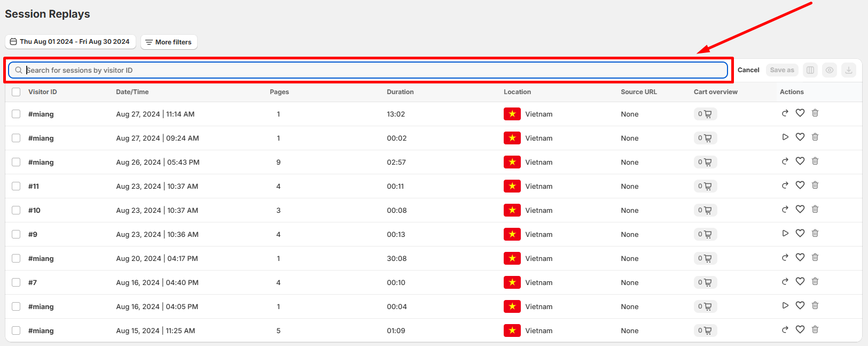Play the Aug 27 09:24 AM session
868x346 pixels.
[x=785, y=137]
